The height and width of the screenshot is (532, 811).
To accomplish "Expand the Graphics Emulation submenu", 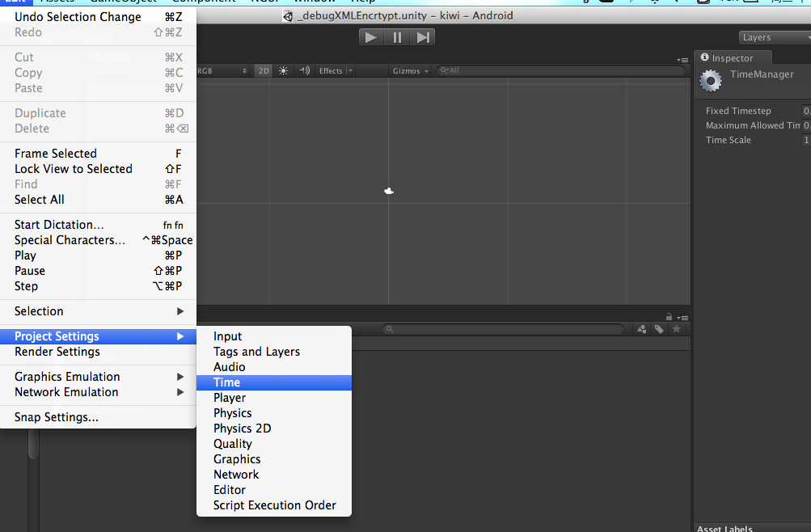I will point(98,377).
